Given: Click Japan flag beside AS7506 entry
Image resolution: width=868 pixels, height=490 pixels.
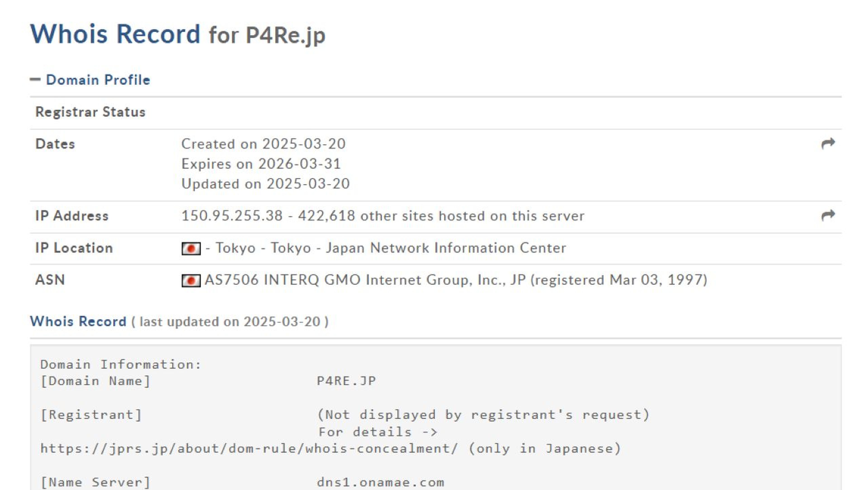Looking at the screenshot, I should click(191, 280).
